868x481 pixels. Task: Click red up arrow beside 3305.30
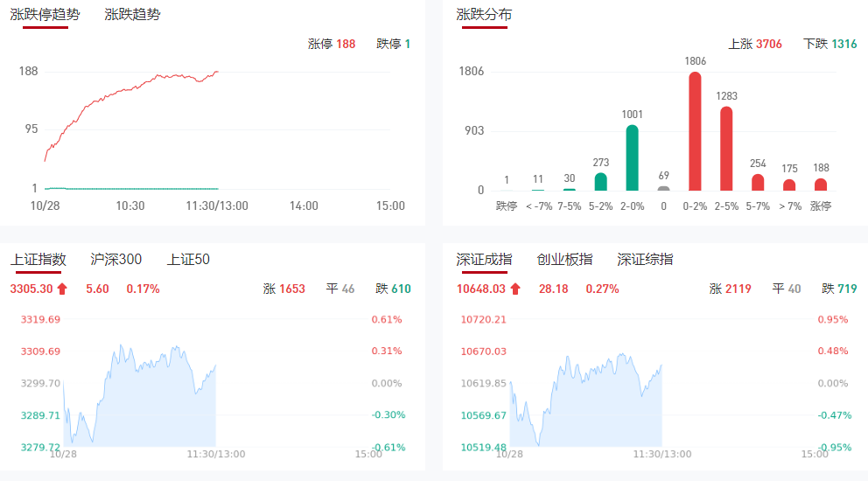click(62, 289)
